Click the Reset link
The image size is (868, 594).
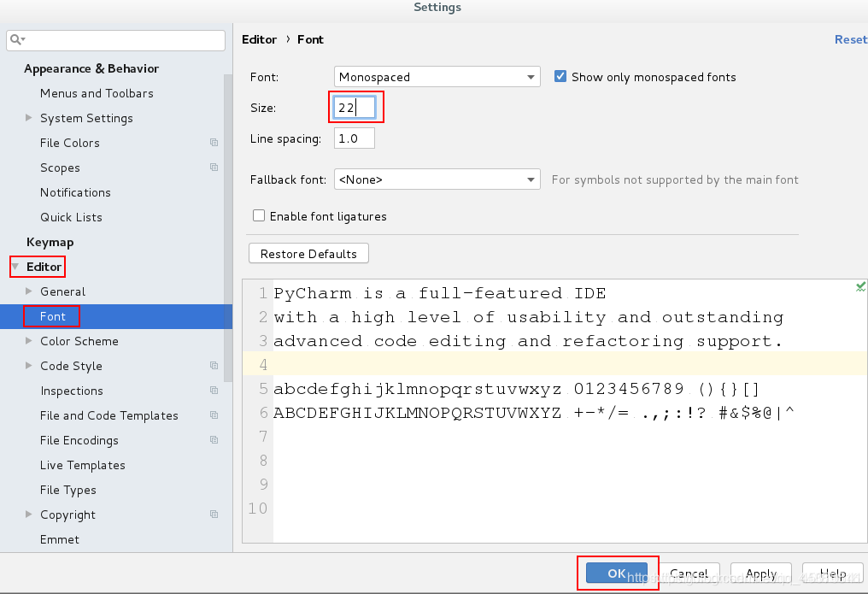pos(851,39)
